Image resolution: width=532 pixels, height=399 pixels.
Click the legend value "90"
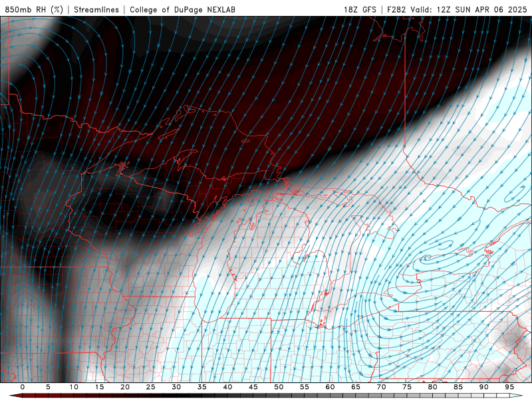tap(483, 387)
